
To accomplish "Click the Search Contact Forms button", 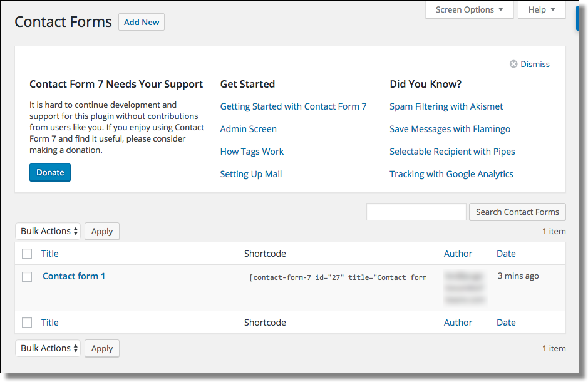I will point(517,212).
